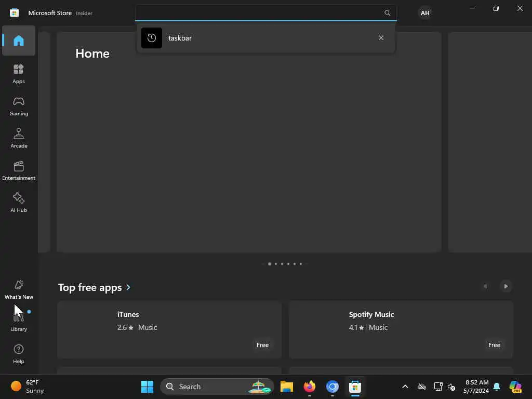Open network status tray icon

click(438, 387)
